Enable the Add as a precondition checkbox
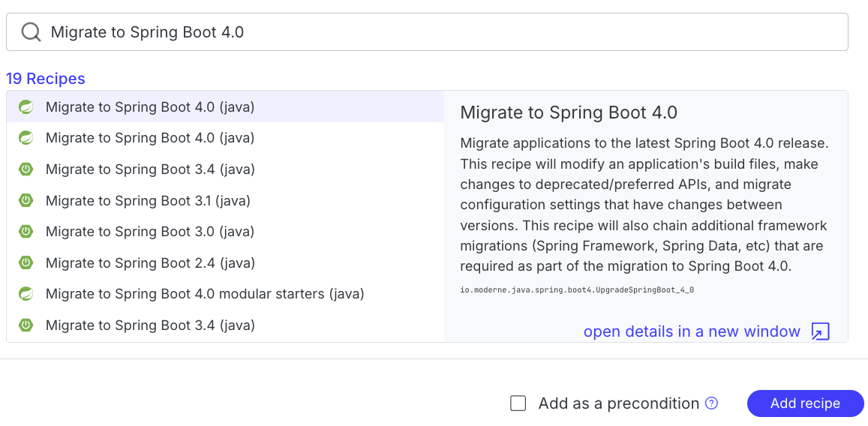Image resolution: width=868 pixels, height=426 pixels. click(518, 403)
